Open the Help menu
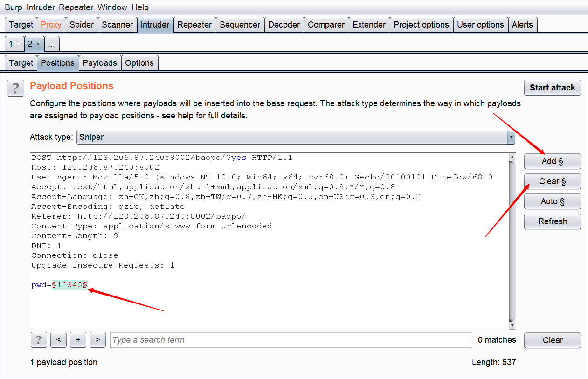This screenshot has height=379, width=588. point(140,7)
